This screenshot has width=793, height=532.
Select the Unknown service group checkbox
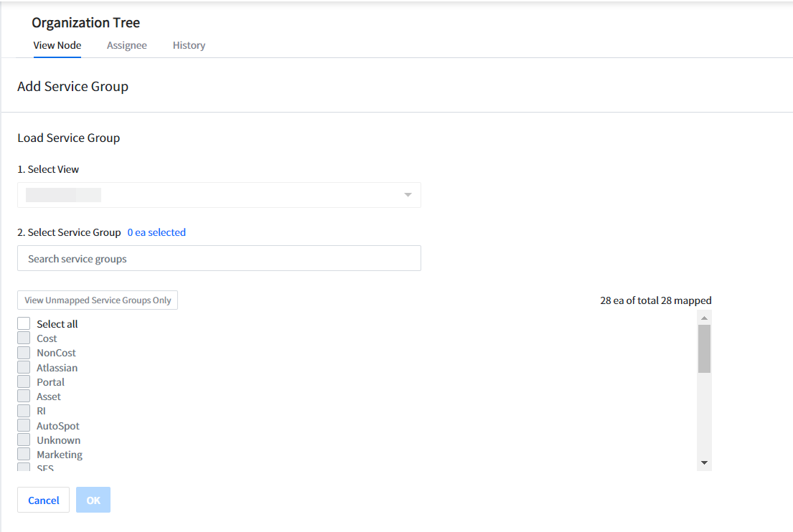(x=24, y=440)
